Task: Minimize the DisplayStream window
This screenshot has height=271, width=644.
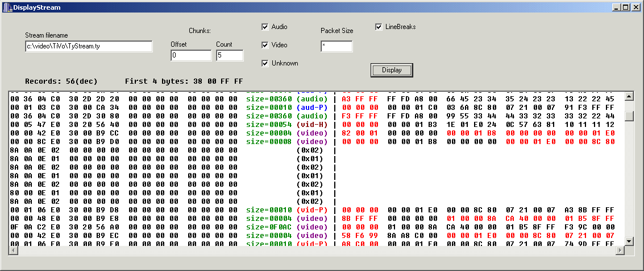Action: click(617, 7)
